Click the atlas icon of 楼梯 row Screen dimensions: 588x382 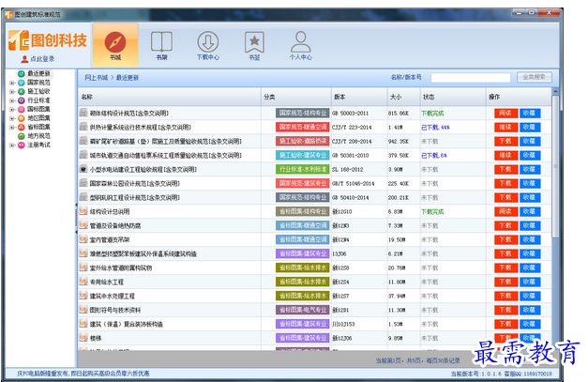click(x=83, y=338)
